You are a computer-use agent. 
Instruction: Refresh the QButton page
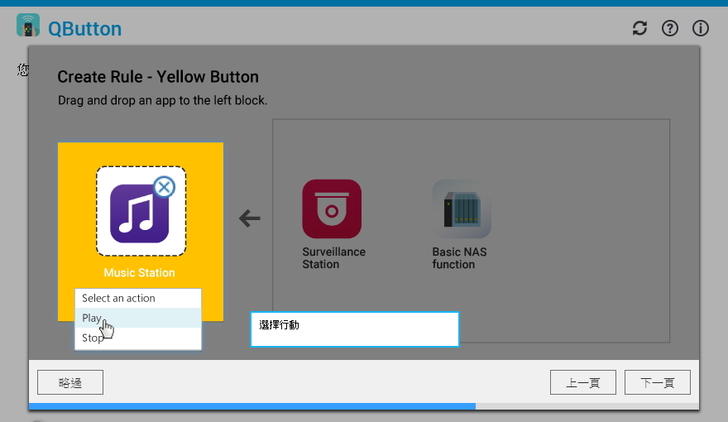[639, 28]
